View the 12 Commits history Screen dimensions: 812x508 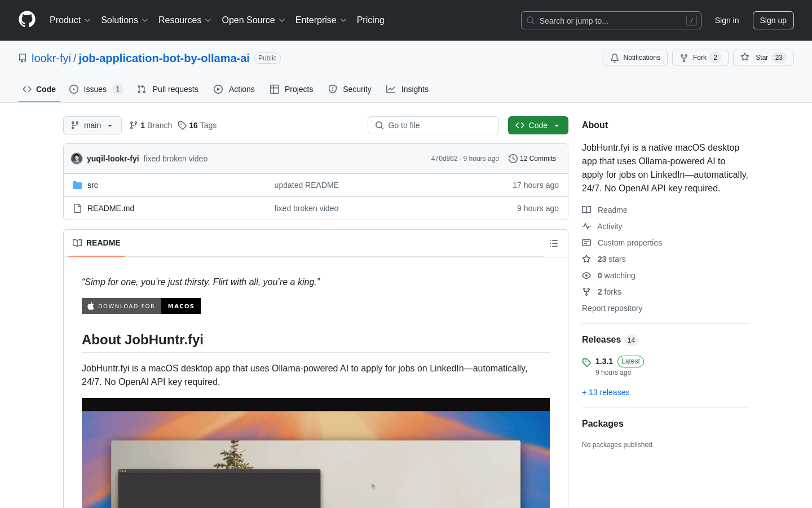[x=532, y=159]
